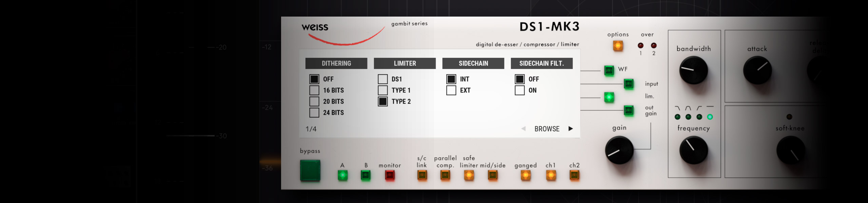Set sidechain to INT

coord(451,79)
